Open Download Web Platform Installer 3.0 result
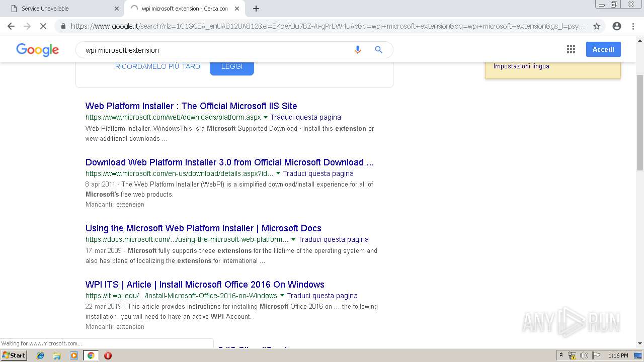The height and width of the screenshot is (362, 644). coord(229,162)
